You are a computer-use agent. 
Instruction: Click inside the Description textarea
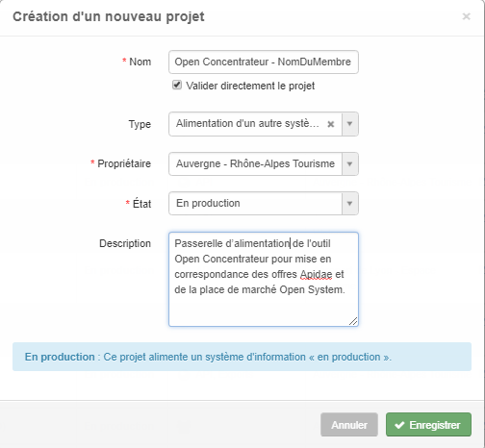pos(264,279)
